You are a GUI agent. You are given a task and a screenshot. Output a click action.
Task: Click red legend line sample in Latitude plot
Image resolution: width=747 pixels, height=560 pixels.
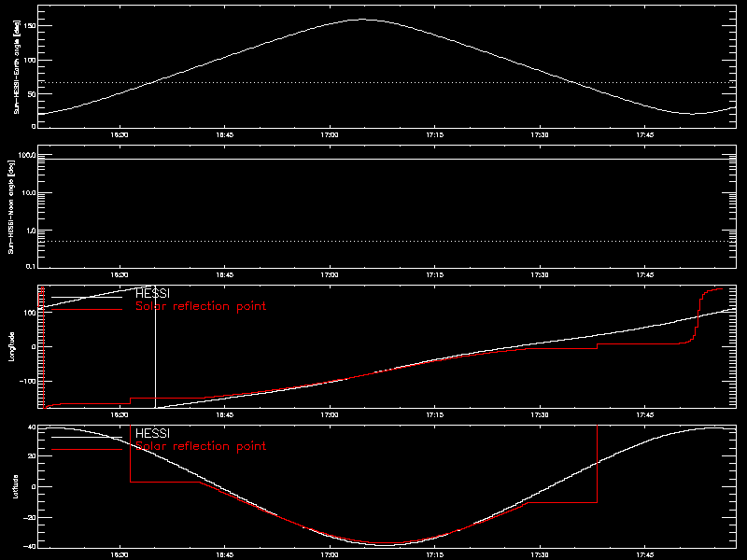(x=87, y=450)
